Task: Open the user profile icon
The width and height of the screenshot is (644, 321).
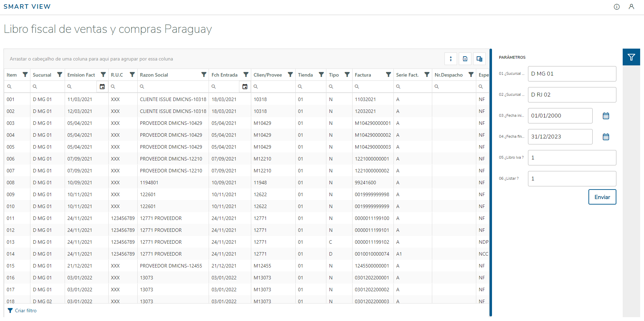Action: (631, 7)
